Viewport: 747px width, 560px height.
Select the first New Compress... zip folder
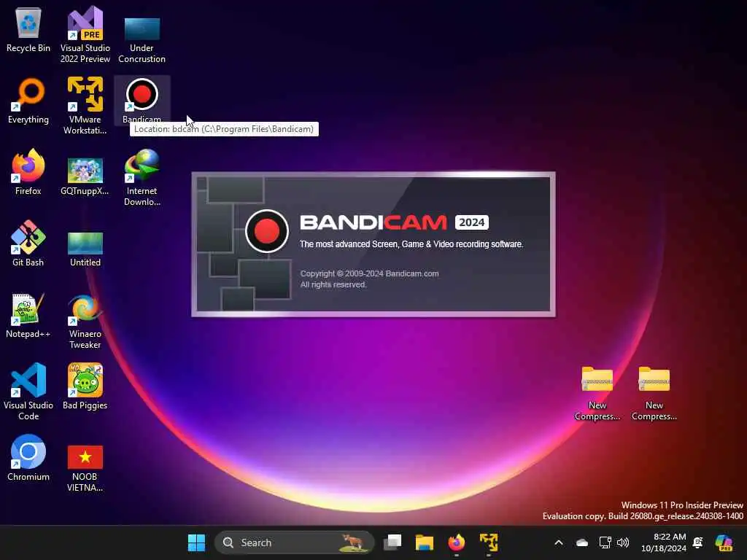click(x=597, y=393)
